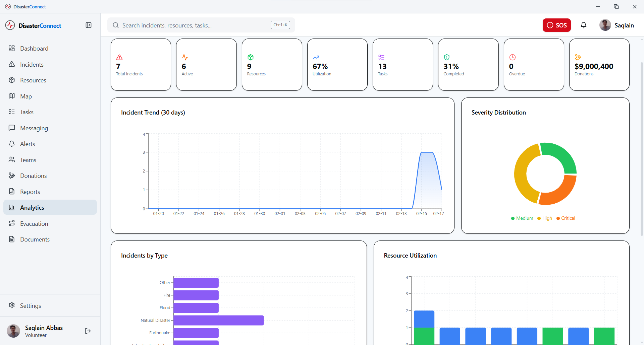644x345 pixels.
Task: Toggle the High series in the severity legend
Action: 544,218
